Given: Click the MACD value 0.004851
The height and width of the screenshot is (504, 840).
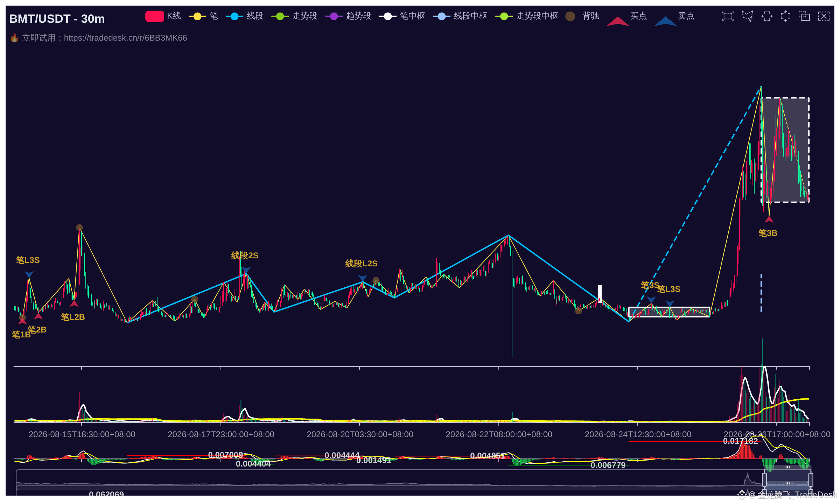Looking at the screenshot, I should (488, 456).
